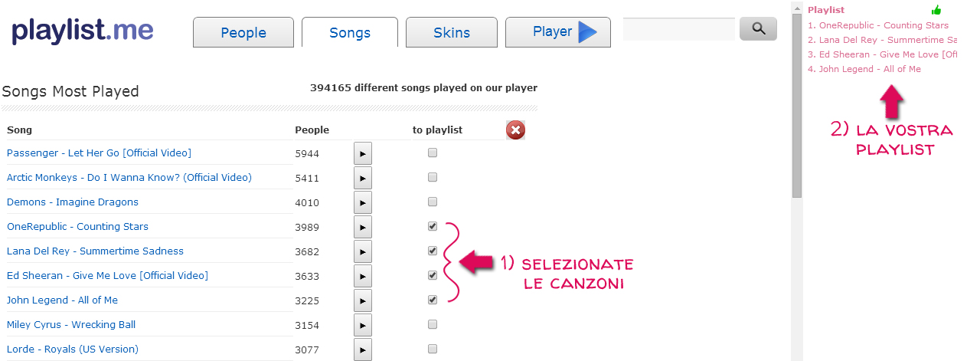Image resolution: width=980 pixels, height=361 pixels.
Task: Click the green thumbs-up playlist icon
Action: pos(936,10)
